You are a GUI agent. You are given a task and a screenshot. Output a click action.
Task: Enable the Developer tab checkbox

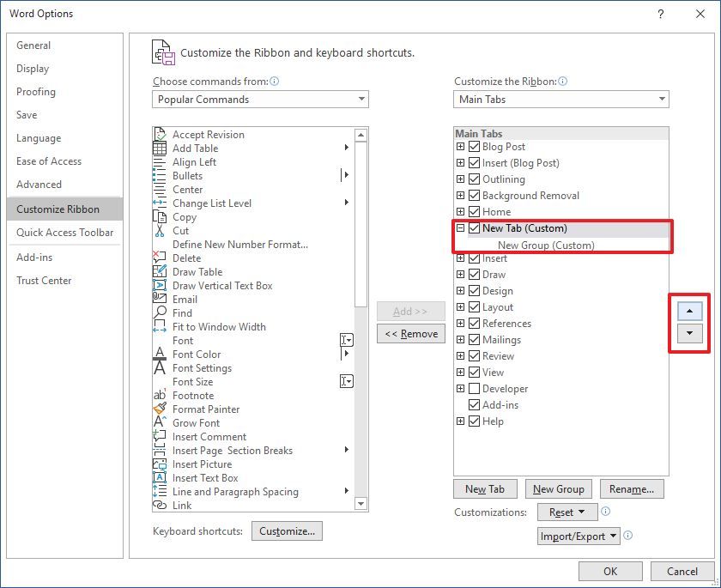(474, 389)
